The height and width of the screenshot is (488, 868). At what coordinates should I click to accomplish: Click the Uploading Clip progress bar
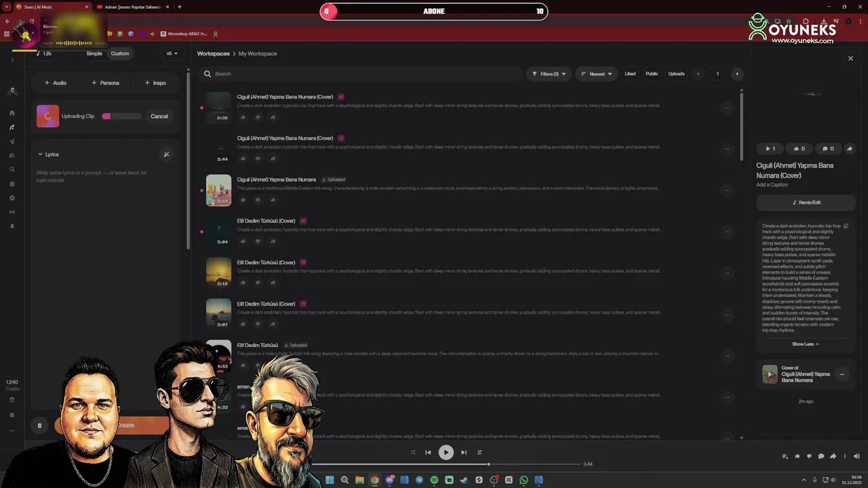122,117
